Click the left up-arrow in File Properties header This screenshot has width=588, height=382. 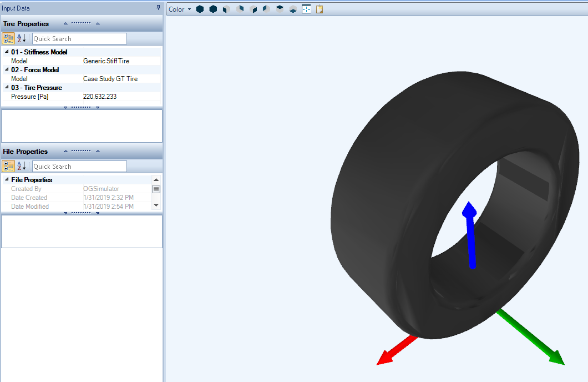65,151
